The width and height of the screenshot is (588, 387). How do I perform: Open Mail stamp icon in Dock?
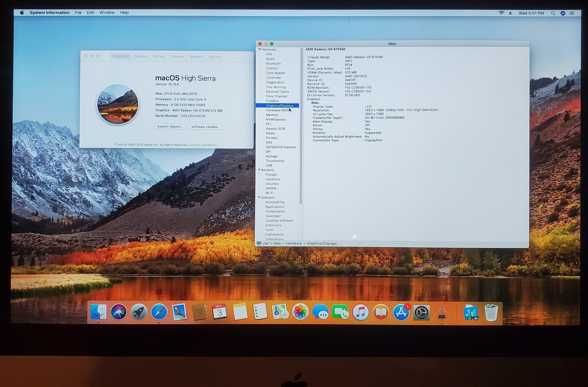pyautogui.click(x=179, y=312)
